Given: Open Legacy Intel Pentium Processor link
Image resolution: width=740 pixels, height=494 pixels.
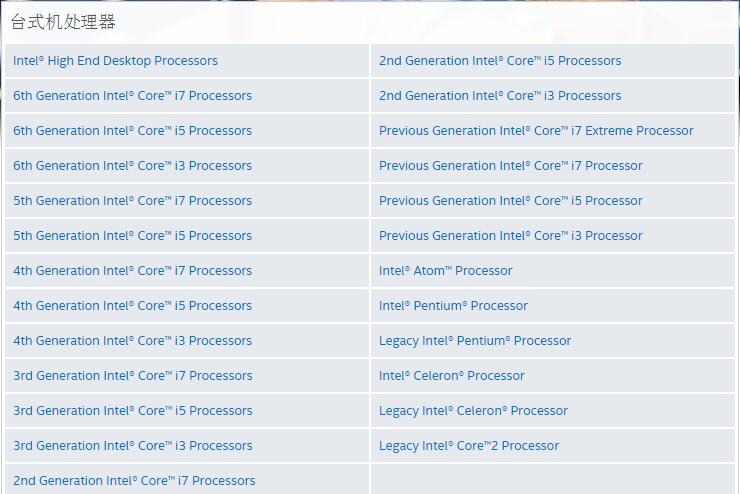Looking at the screenshot, I should coord(475,341).
